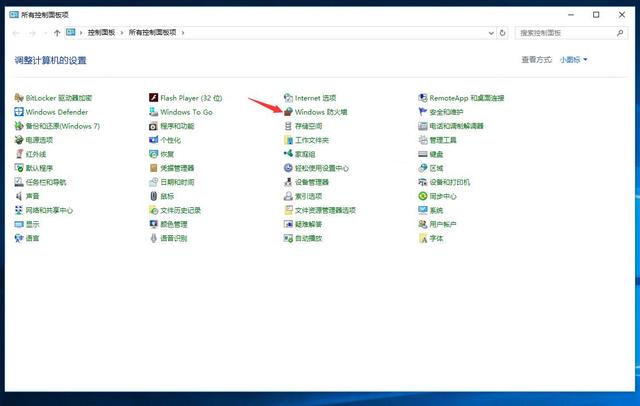The image size is (640, 406).
Task: Open 家庭组 homegroup
Action: tap(300, 154)
